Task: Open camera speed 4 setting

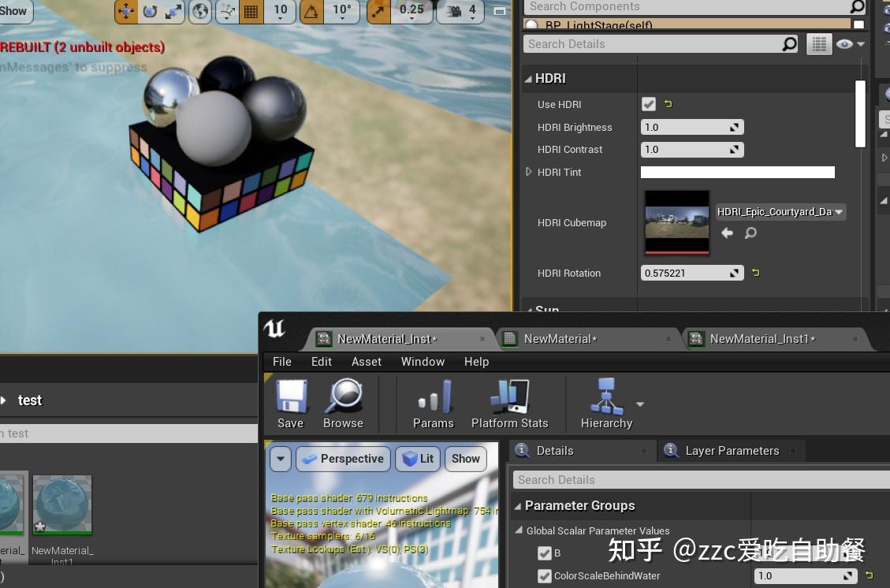Action: (x=461, y=11)
